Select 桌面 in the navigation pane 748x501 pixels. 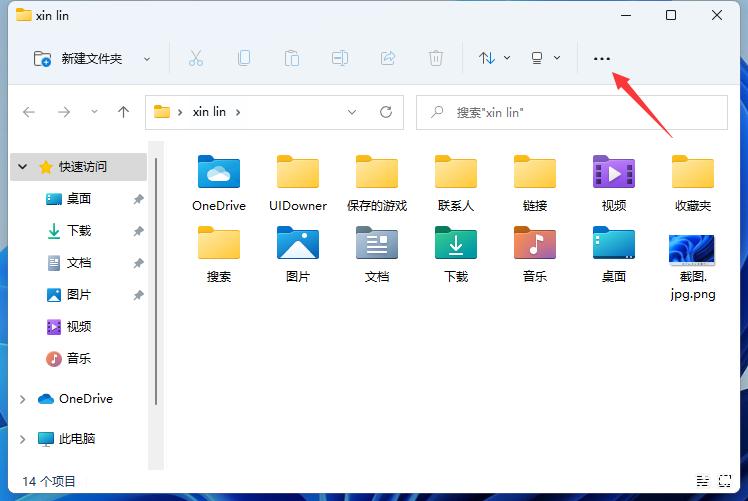(79, 199)
